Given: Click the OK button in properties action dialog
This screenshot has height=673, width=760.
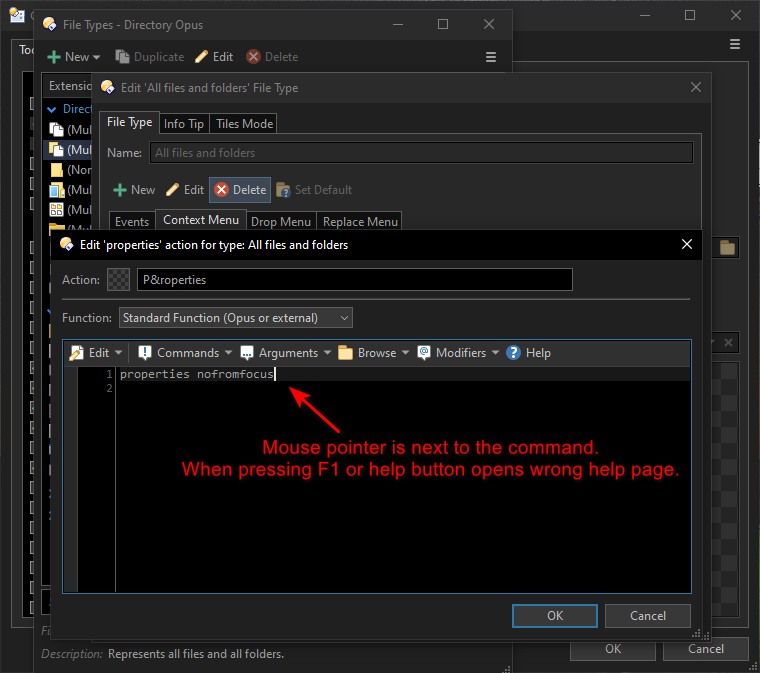Looking at the screenshot, I should 554,616.
